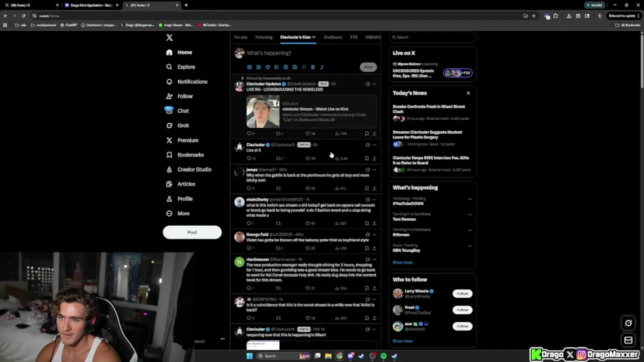This screenshot has height=362, width=644.
Task: Open options menu on Clavicular Updates post
Action: tap(374, 84)
